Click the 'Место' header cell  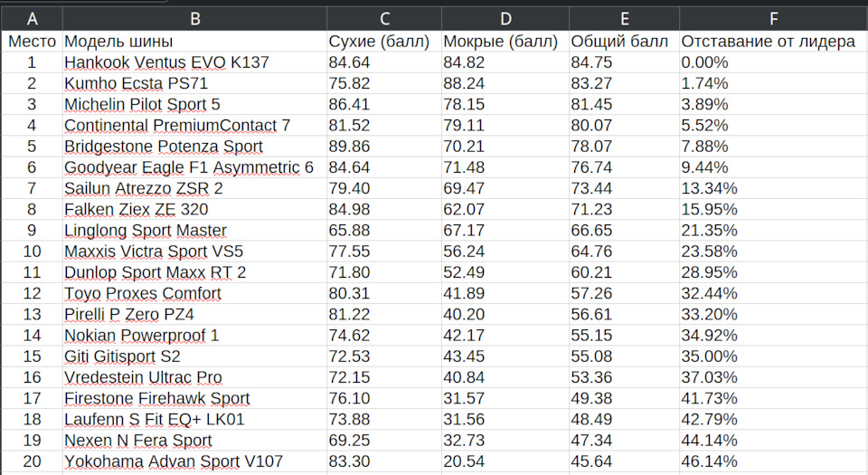[33, 42]
